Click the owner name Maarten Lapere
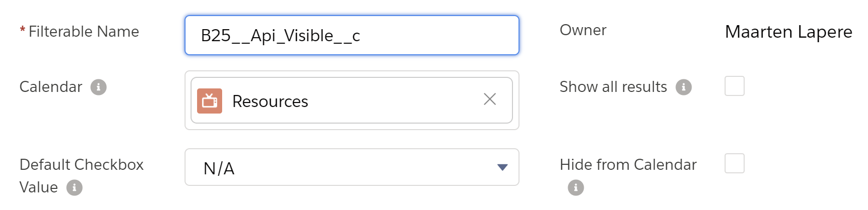 pyautogui.click(x=788, y=32)
